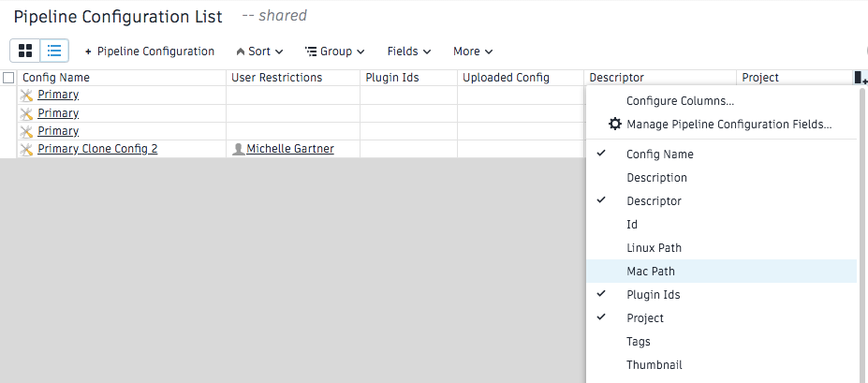Click the user icon beside Michelle Gartner
This screenshot has height=383, width=868.
click(x=238, y=149)
